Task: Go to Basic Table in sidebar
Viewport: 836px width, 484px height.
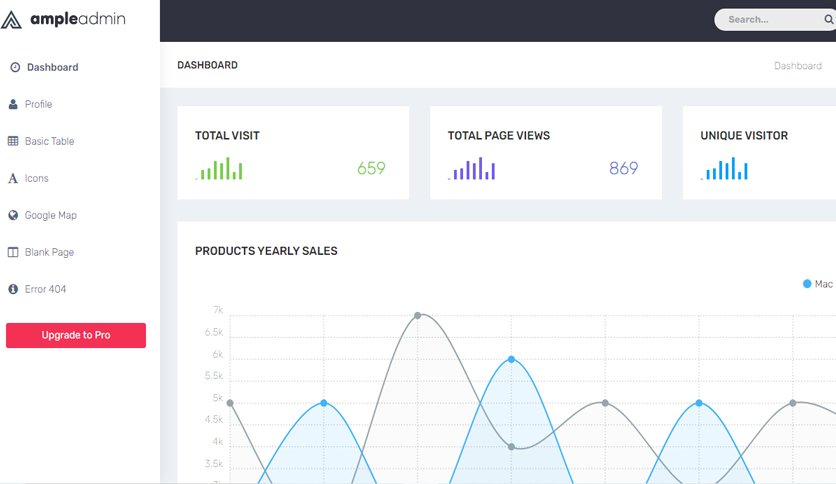Action: (50, 141)
